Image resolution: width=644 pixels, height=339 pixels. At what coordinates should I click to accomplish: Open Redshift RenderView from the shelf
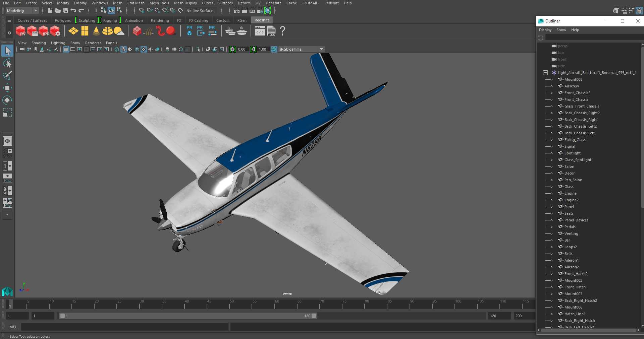[x=20, y=31]
